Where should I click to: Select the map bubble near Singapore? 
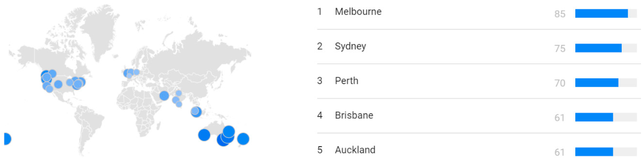point(196,112)
